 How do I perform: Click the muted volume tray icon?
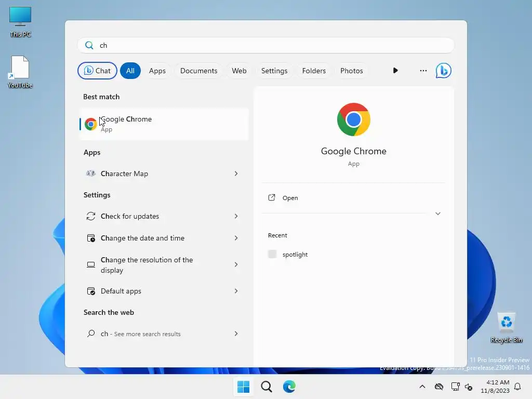point(469,387)
